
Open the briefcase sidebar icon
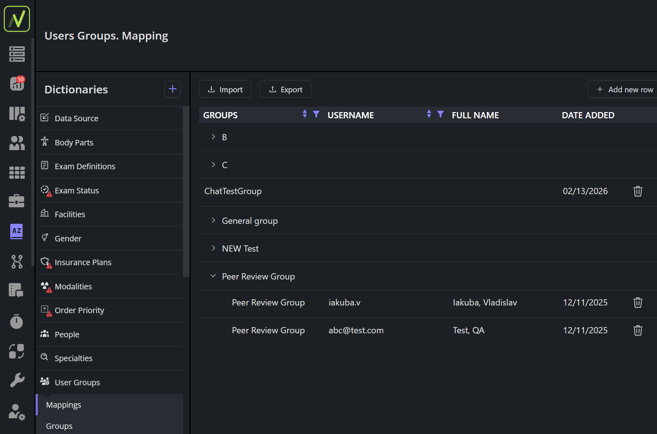point(17,201)
